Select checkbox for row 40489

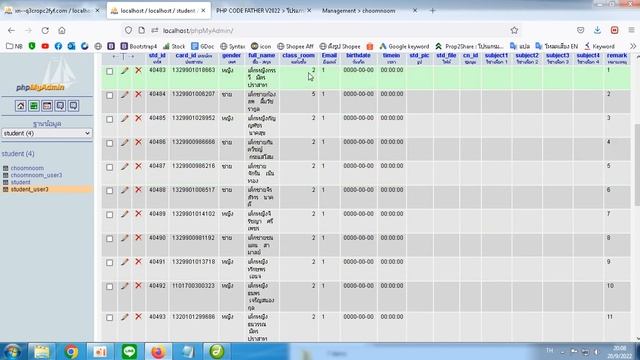click(109, 215)
